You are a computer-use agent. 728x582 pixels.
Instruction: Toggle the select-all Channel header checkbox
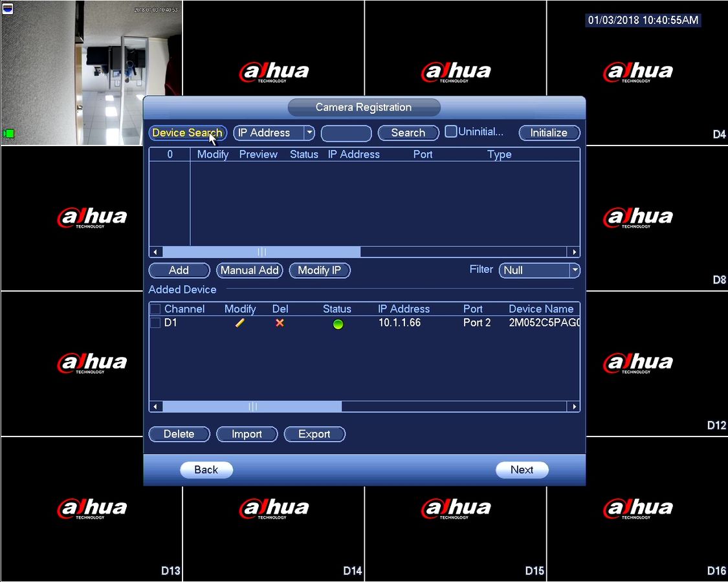(x=155, y=309)
